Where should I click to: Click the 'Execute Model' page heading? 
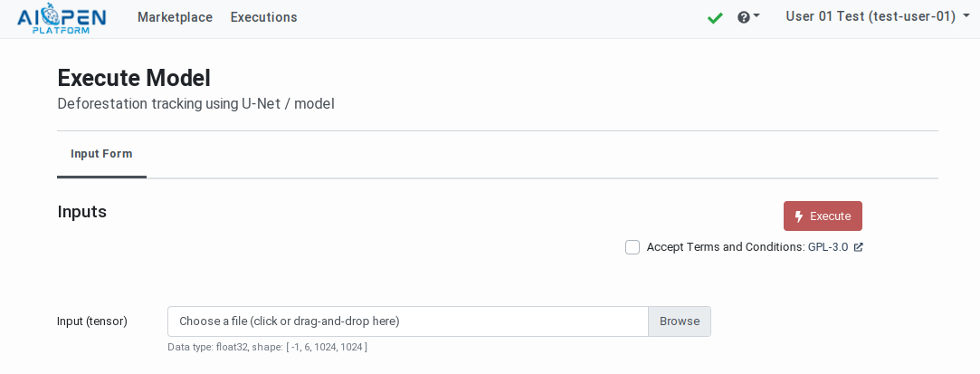click(x=134, y=78)
